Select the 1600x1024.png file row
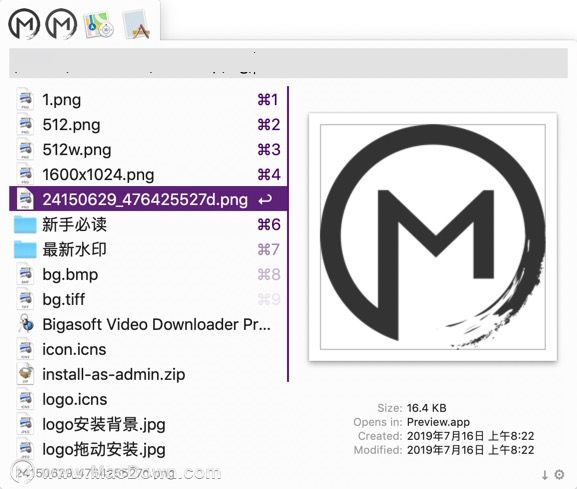The width and height of the screenshot is (577, 489). point(148,175)
